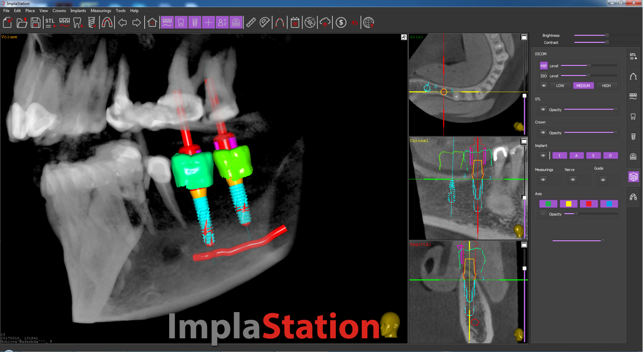The height and width of the screenshot is (352, 644).
Task: Toggle the purple patient info toolbar button
Action: click(222, 22)
